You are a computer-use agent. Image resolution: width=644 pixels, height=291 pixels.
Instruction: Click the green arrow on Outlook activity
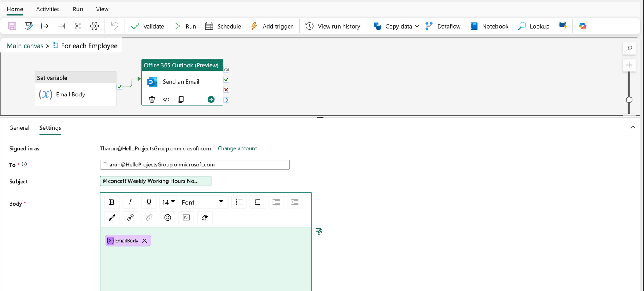click(x=211, y=100)
